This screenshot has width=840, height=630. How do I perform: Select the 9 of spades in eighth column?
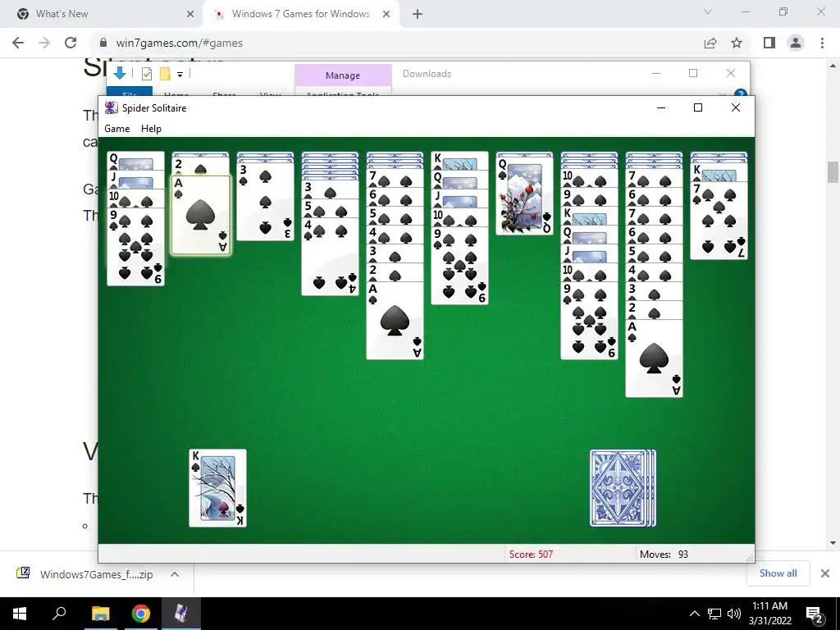tap(589, 321)
